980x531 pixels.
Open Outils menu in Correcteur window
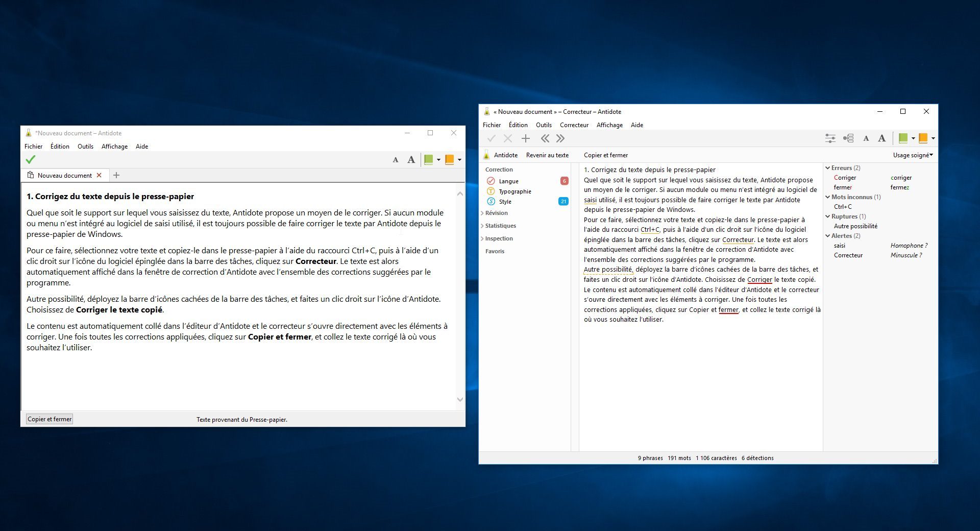click(x=544, y=125)
